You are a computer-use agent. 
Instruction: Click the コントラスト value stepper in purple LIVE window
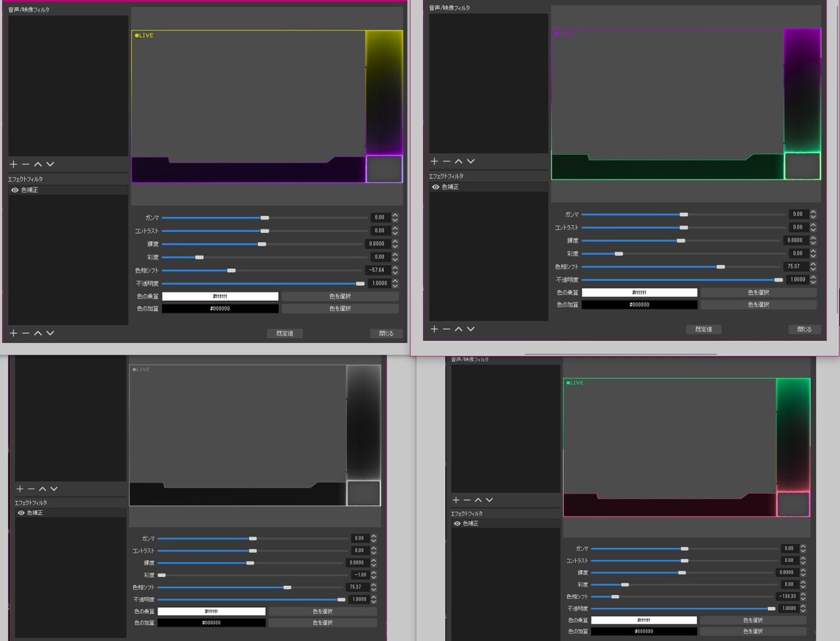pos(813,227)
